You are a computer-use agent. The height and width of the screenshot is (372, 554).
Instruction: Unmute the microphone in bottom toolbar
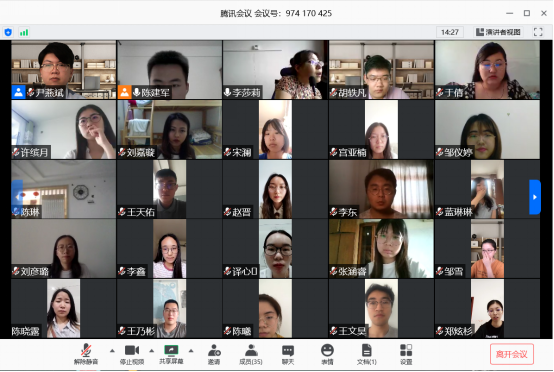click(86, 354)
